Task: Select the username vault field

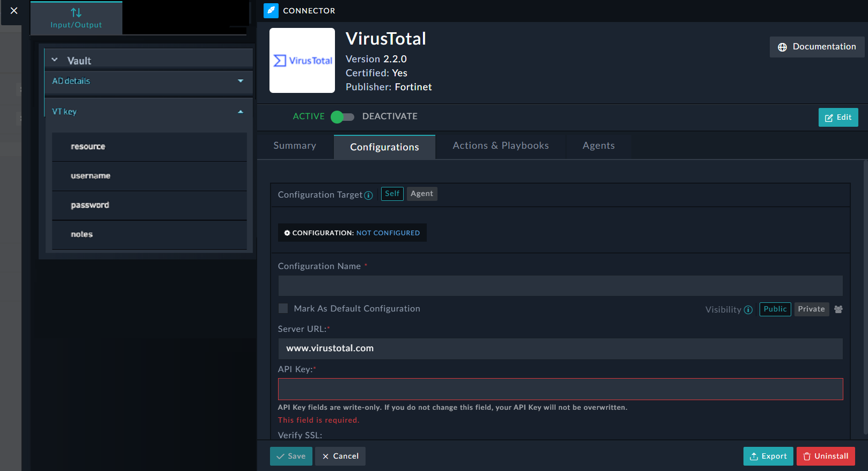Action: (x=149, y=176)
